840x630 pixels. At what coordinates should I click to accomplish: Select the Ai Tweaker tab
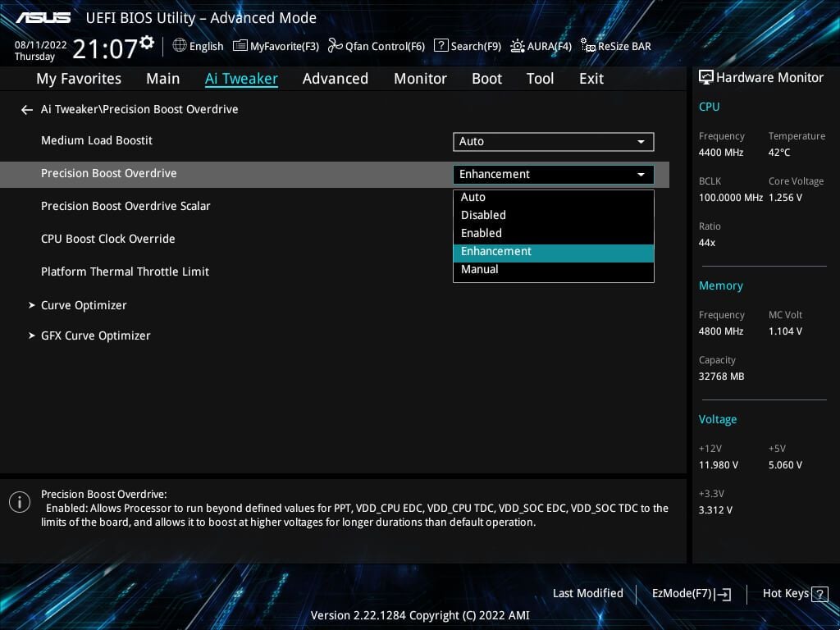241,79
